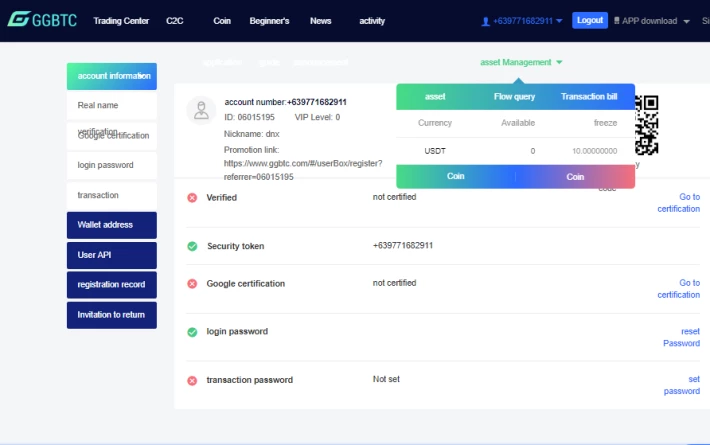Click VIP Level: 0 text

tap(317, 117)
